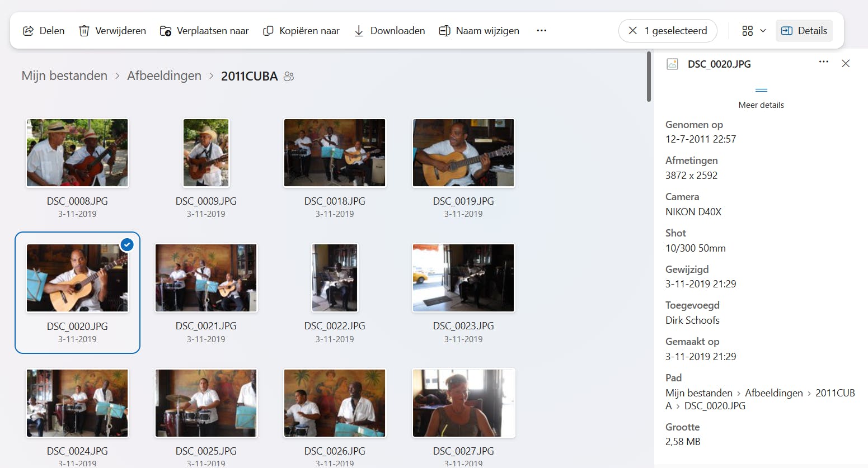Image resolution: width=868 pixels, height=468 pixels.
Task: Select the DSC_0024.JPG thumbnail
Action: click(77, 403)
